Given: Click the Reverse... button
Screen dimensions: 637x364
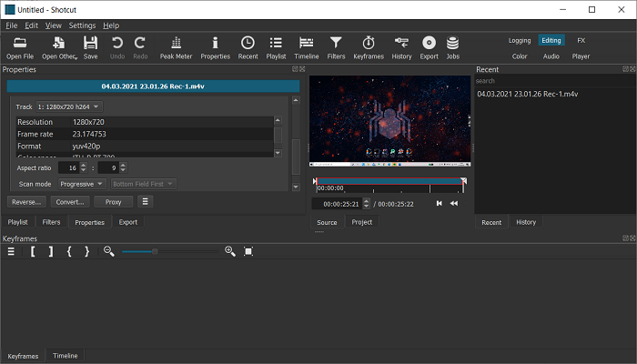Looking at the screenshot, I should coord(25,202).
